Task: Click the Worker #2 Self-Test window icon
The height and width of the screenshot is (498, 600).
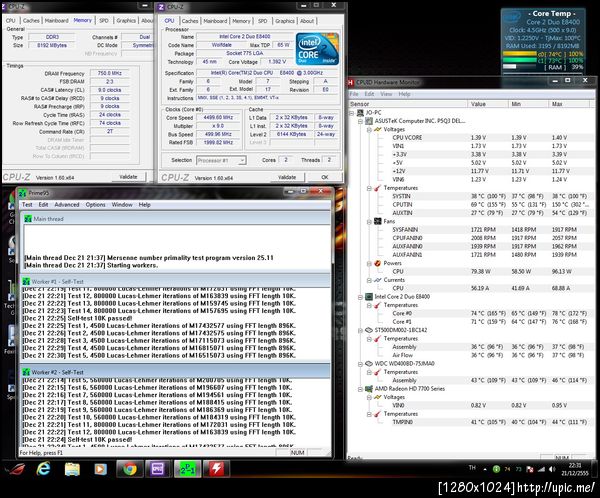Action: point(26,372)
